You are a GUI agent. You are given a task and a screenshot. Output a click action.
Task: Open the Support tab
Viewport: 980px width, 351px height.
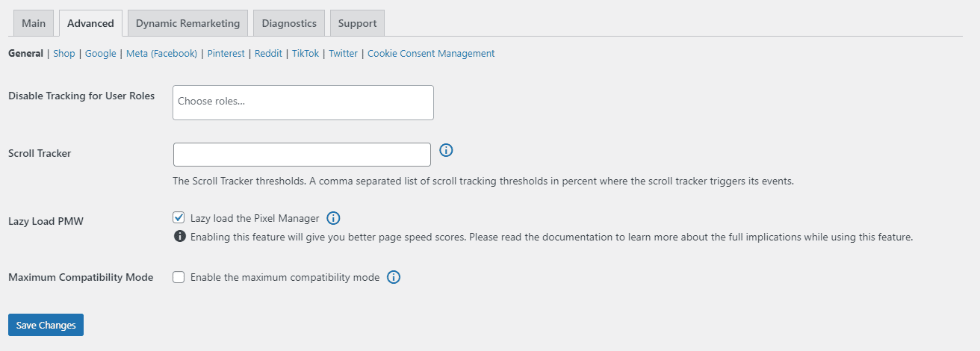[x=357, y=23]
